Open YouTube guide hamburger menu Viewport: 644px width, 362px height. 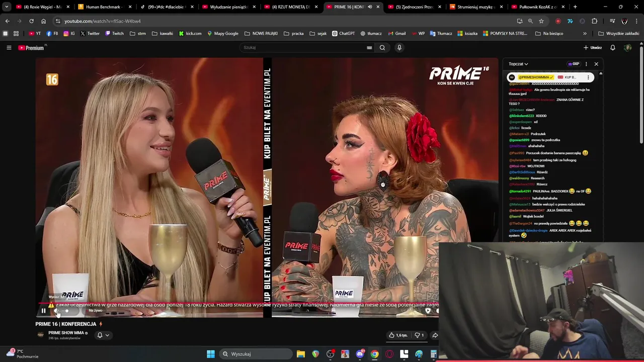(x=9, y=48)
